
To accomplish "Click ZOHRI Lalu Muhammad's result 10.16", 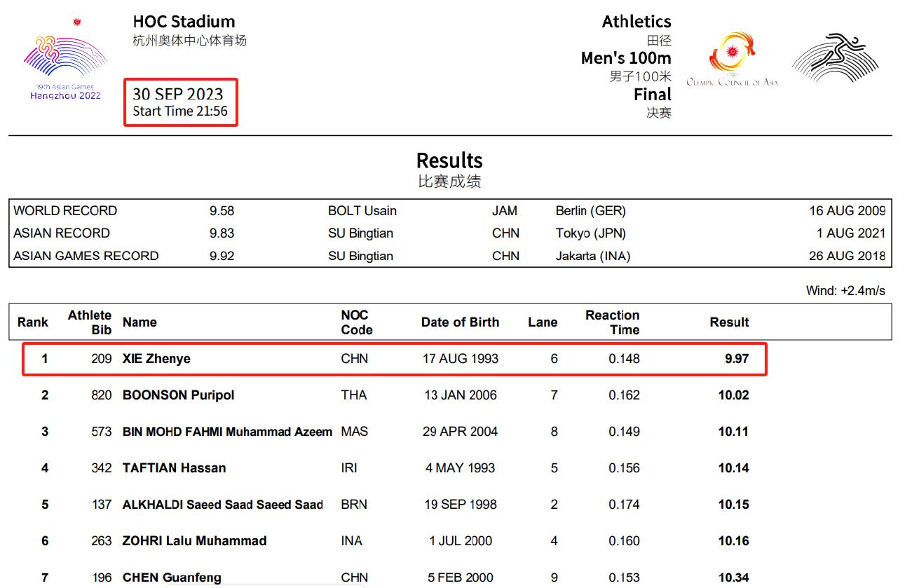I will [x=733, y=541].
